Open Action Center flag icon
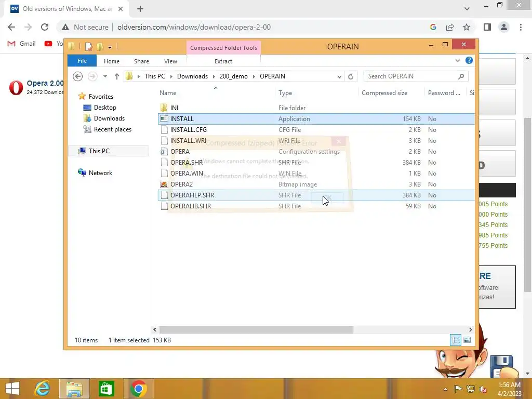 pyautogui.click(x=458, y=389)
